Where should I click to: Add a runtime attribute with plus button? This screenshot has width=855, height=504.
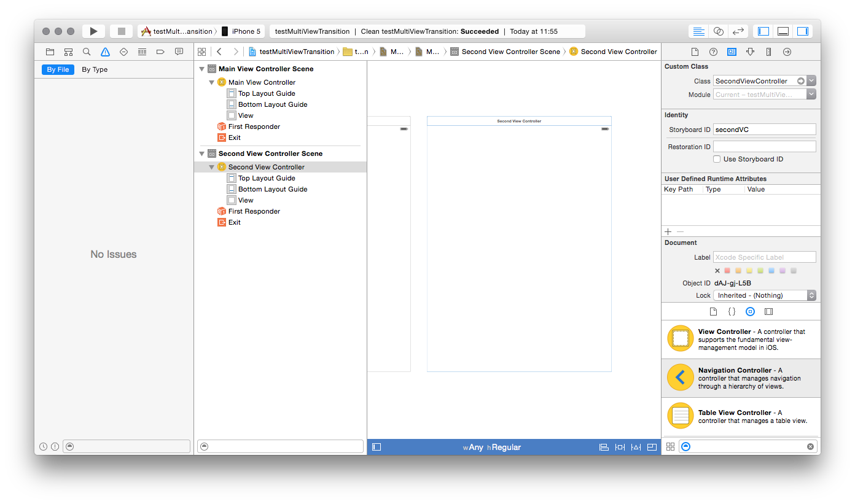(x=668, y=231)
